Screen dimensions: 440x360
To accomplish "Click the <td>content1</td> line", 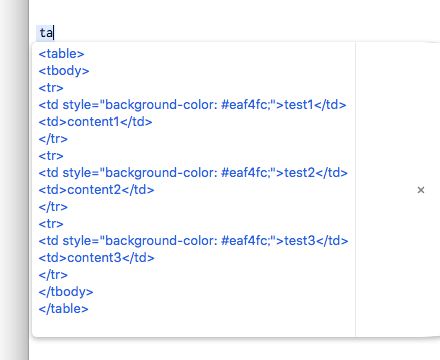I will point(95,122).
